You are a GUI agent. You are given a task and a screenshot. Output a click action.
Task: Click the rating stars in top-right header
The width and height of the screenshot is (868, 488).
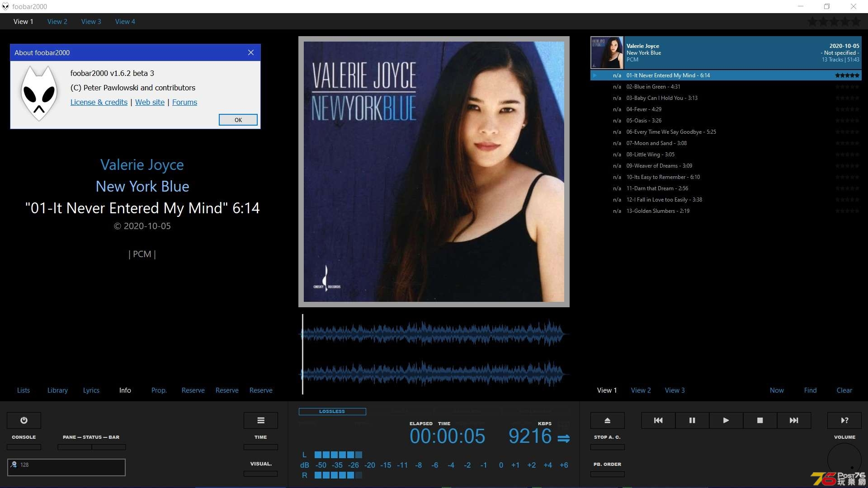tap(835, 21)
